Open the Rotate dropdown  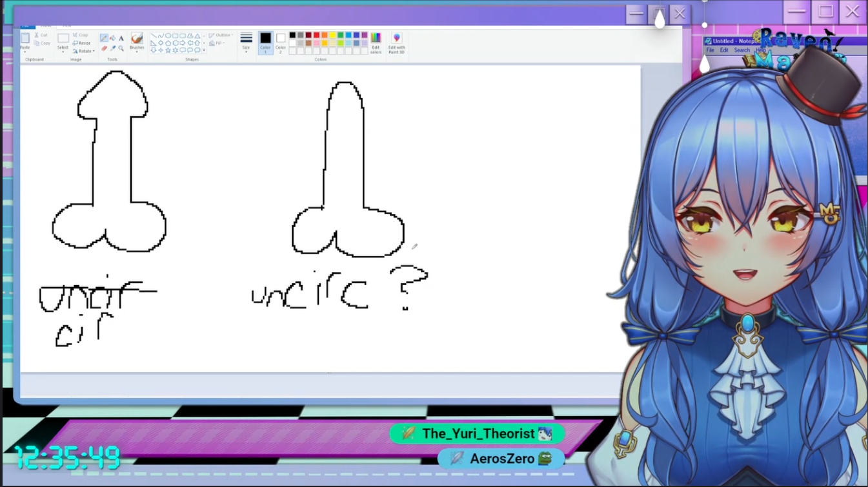[84, 51]
